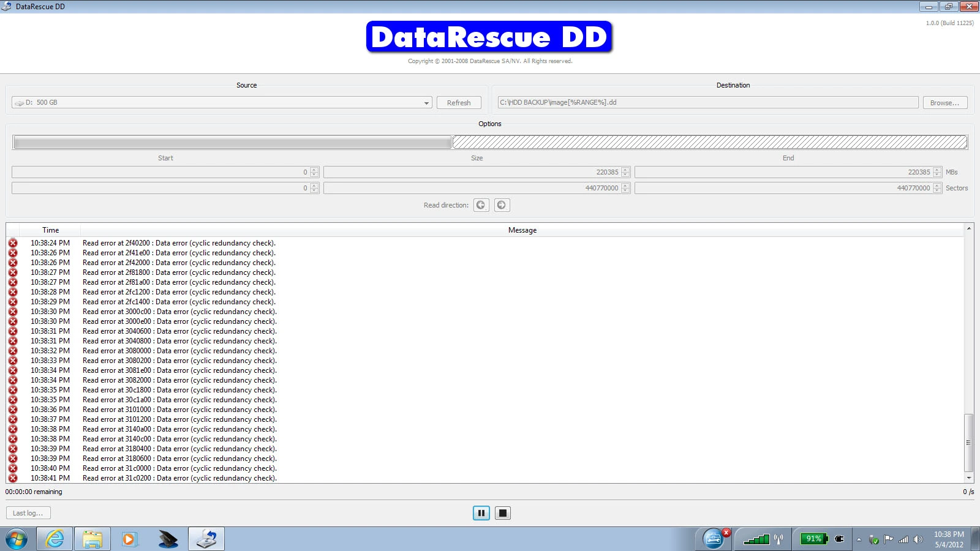This screenshot has height=551, width=980.
Task: Select error icon at 3180400 row
Action: (13, 449)
